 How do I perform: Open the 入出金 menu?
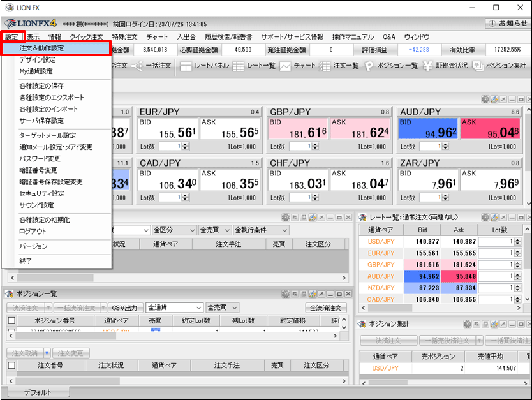click(186, 37)
